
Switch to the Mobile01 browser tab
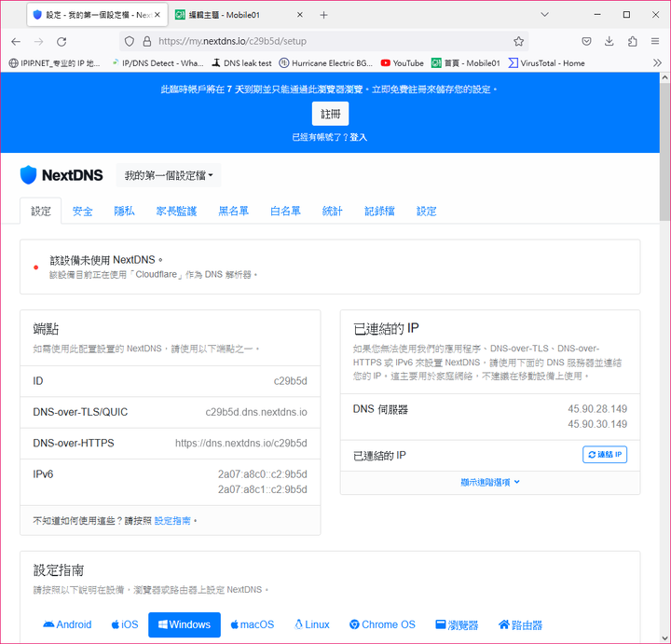pos(240,15)
